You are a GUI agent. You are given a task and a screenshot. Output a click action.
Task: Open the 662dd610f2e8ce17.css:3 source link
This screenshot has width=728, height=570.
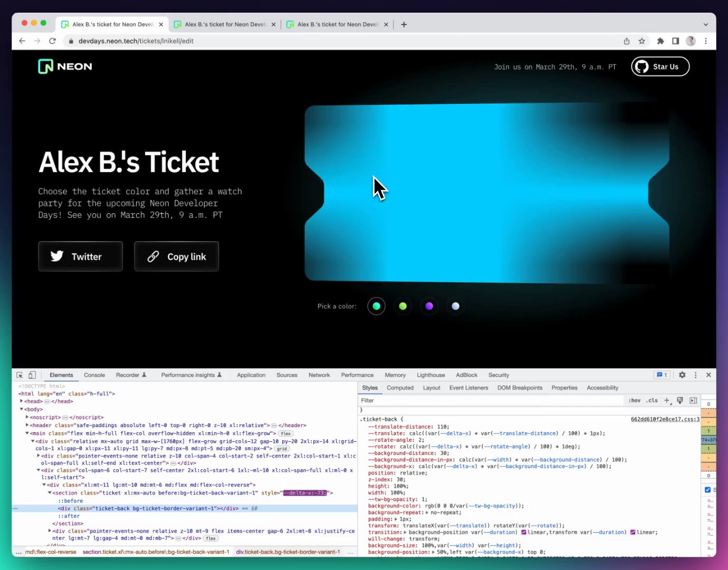(665, 419)
